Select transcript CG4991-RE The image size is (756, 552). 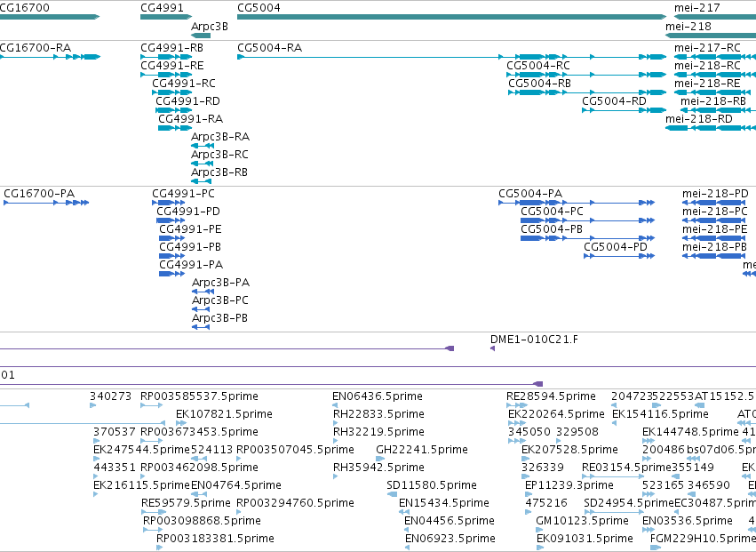coord(172,66)
